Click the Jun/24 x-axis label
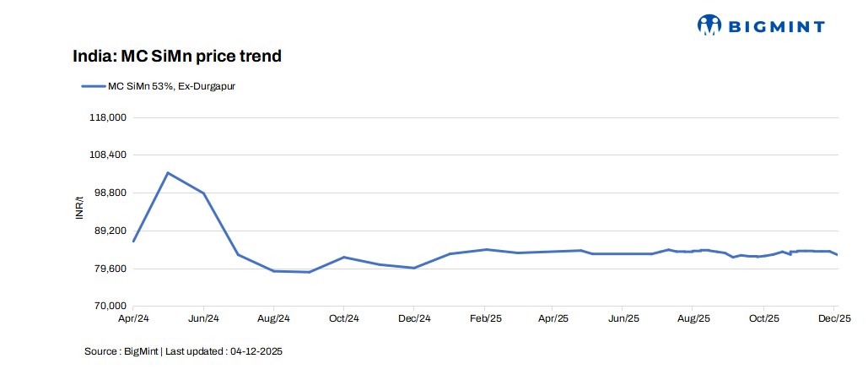The width and height of the screenshot is (868, 391). tap(203, 318)
